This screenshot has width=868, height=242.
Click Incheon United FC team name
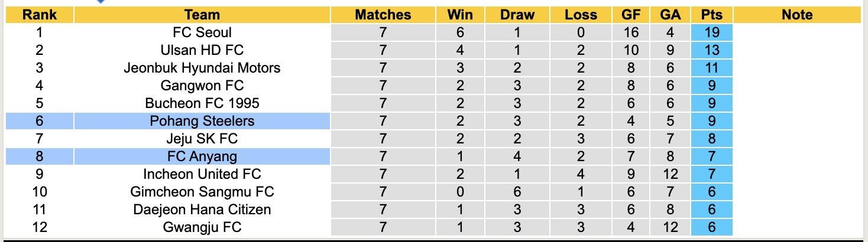click(202, 174)
